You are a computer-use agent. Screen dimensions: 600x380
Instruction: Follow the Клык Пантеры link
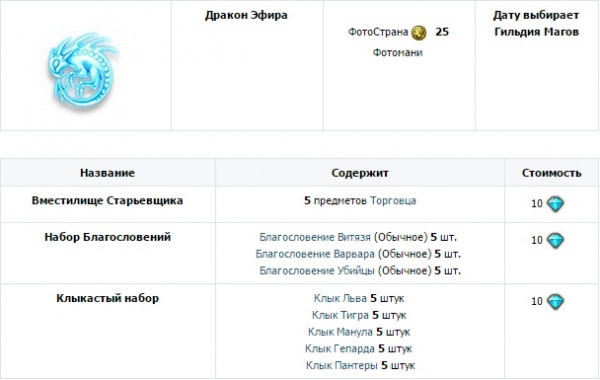[x=342, y=366]
